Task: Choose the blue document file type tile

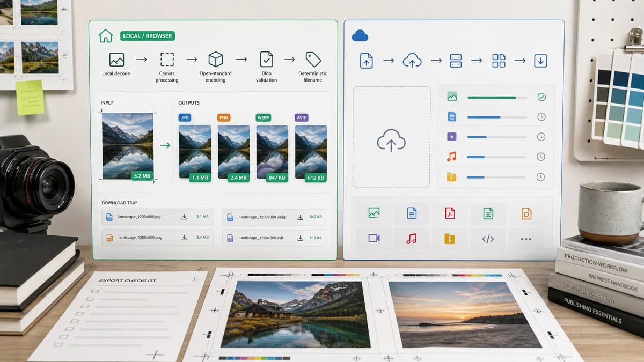Action: (x=412, y=213)
